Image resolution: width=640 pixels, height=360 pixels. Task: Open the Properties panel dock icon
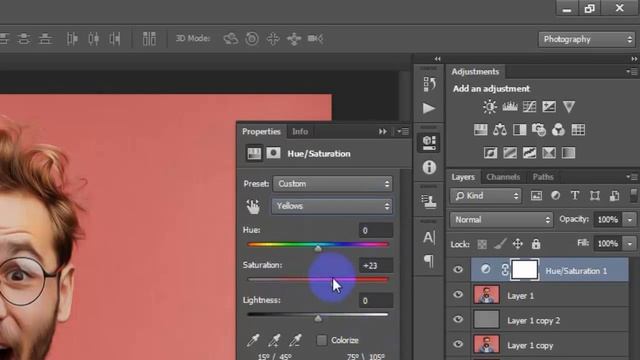tap(429, 142)
